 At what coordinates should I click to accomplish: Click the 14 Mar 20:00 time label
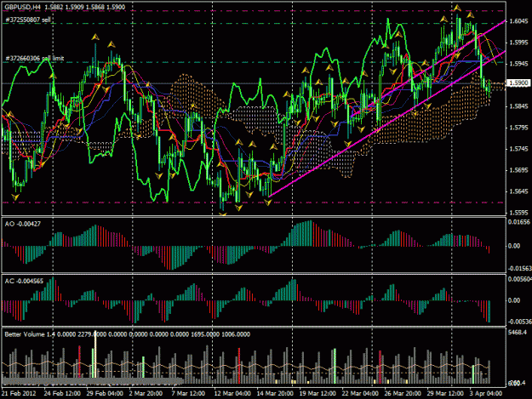click(275, 394)
